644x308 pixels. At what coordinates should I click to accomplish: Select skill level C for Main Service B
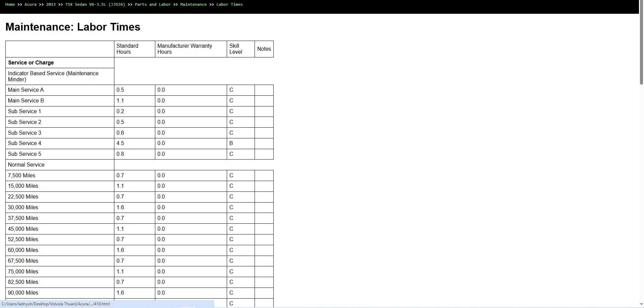(x=231, y=101)
